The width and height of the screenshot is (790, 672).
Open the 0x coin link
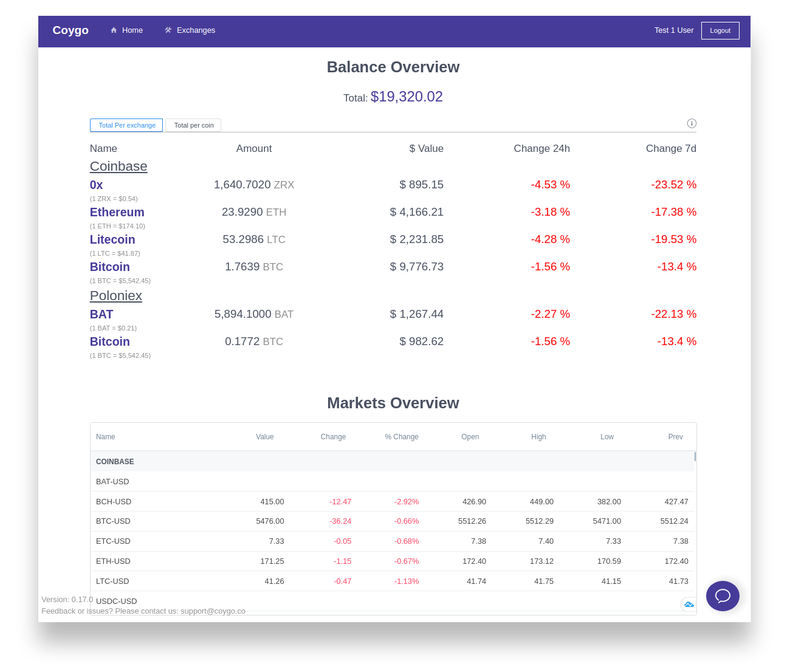pos(97,185)
